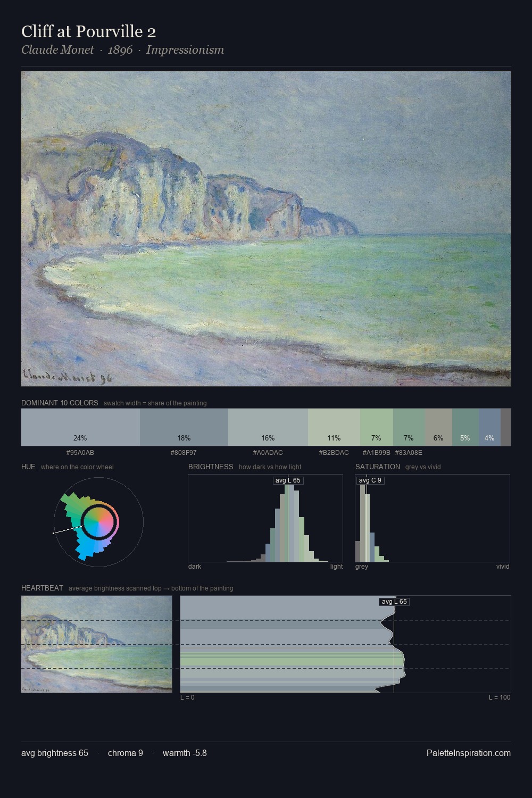Click the brightness histogram chart
532x798 pixels.
coord(265,518)
